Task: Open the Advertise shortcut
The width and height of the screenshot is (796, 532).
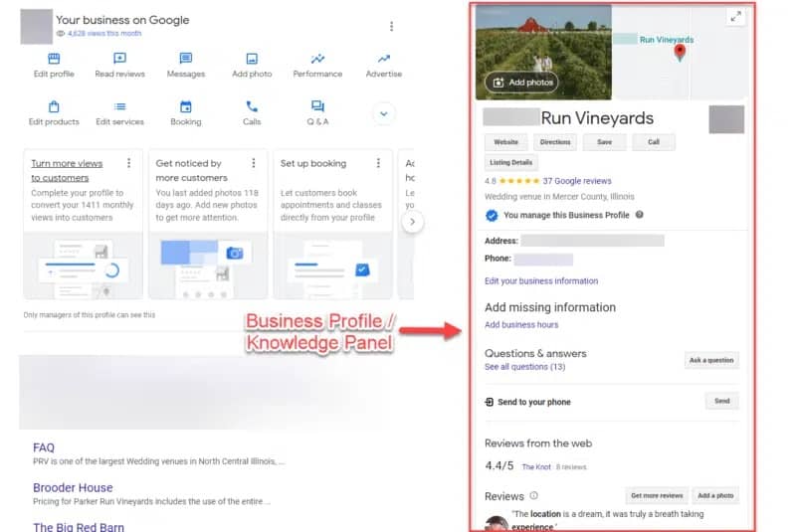Action: click(x=384, y=66)
